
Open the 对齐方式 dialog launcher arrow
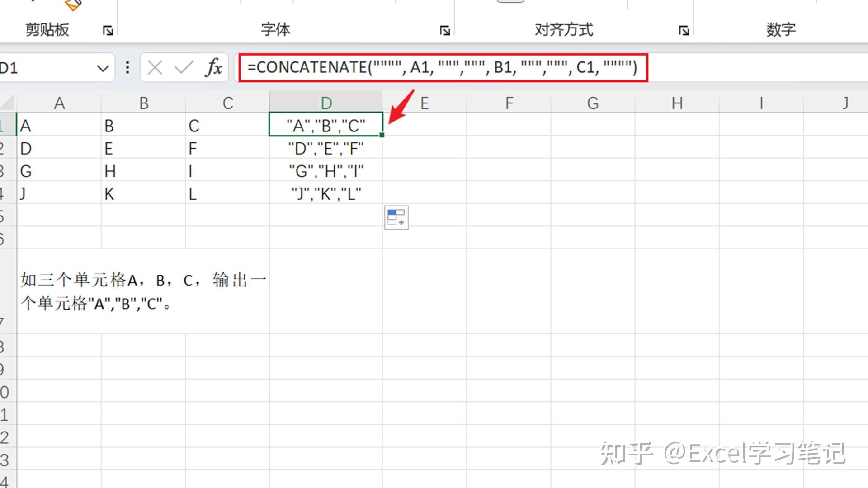tap(684, 31)
